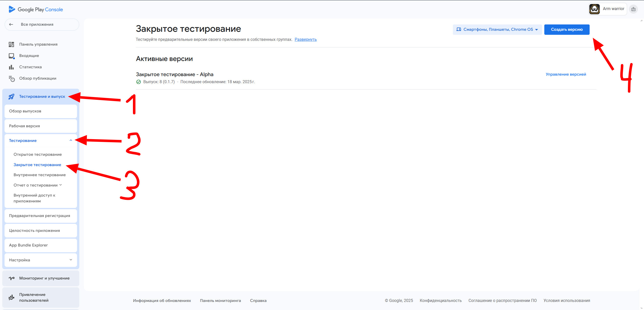Viewport: 644px width, 310px height.
Task: Open Предварительная регистрация
Action: pos(41,216)
